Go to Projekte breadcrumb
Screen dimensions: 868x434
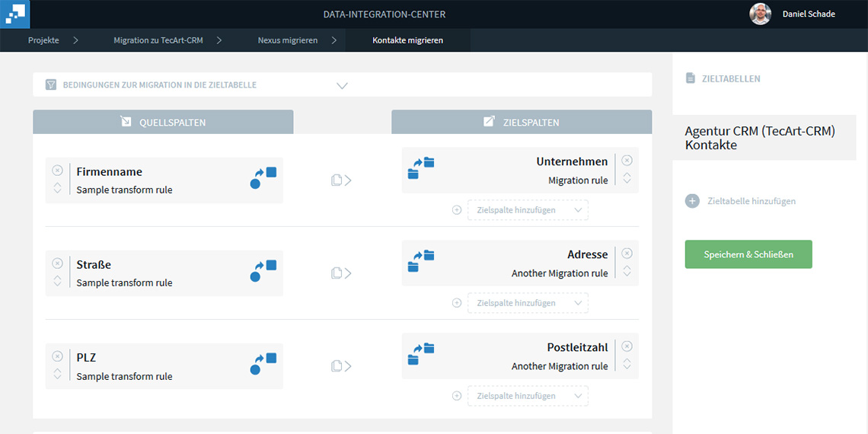pos(43,40)
